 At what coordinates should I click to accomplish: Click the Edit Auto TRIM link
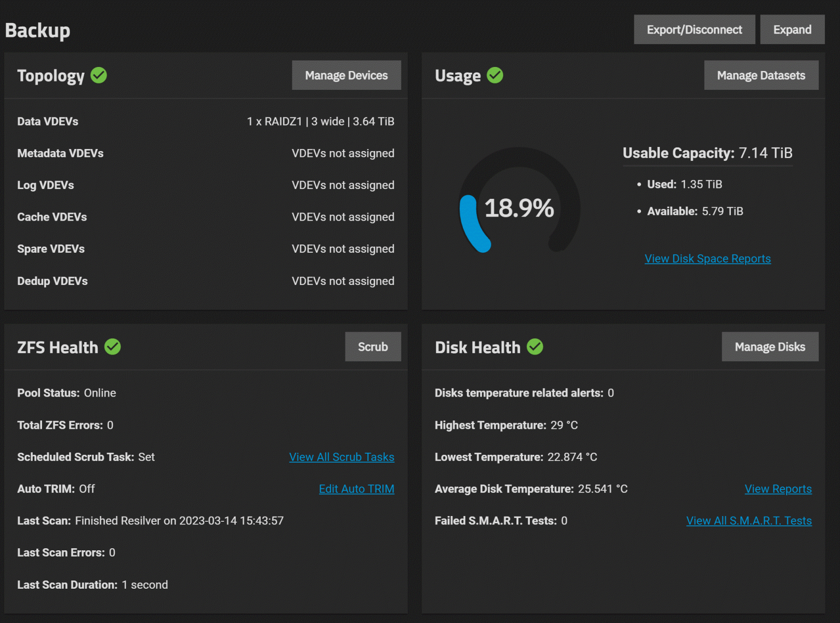click(356, 489)
